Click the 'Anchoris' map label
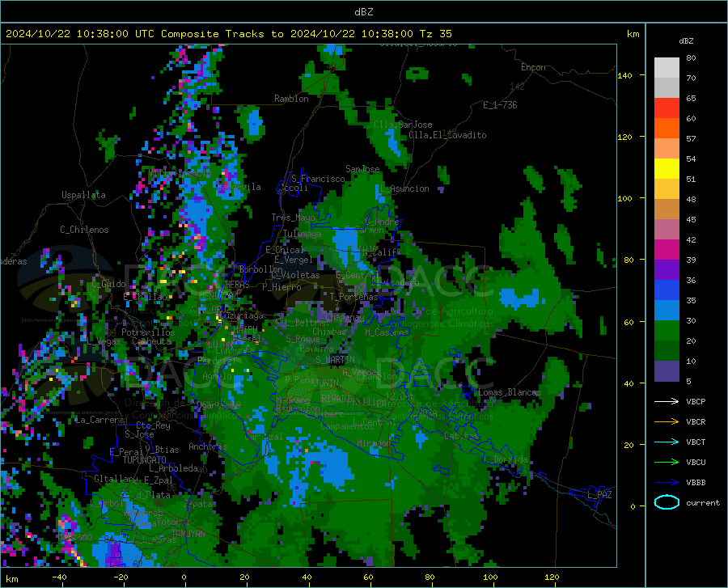The height and width of the screenshot is (588, 728). tap(208, 446)
